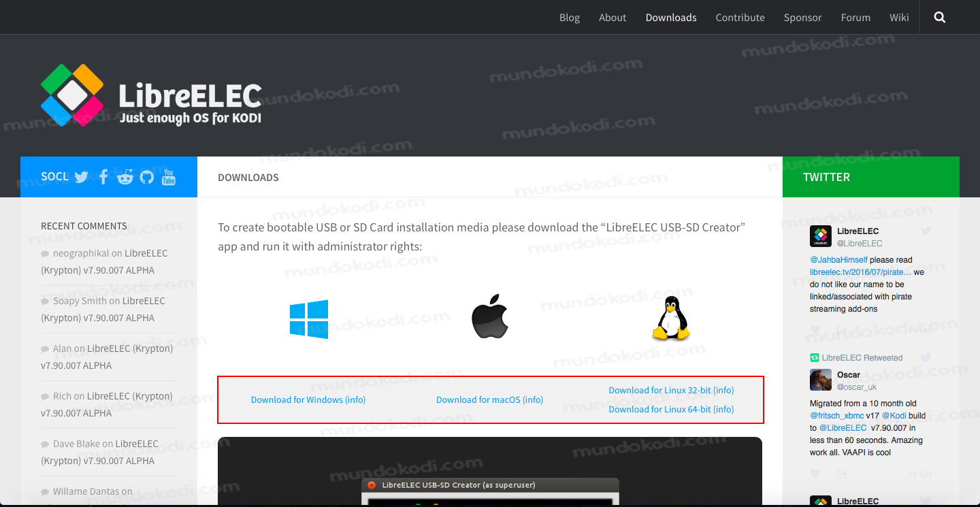This screenshot has height=507, width=980.
Task: Open the search magnifier icon
Action: 940,18
